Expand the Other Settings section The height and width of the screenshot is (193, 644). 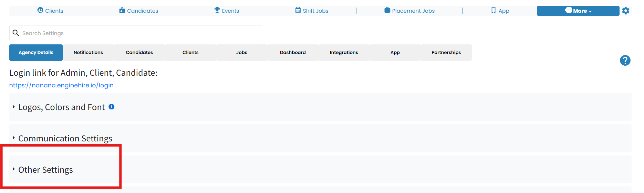pos(320,170)
